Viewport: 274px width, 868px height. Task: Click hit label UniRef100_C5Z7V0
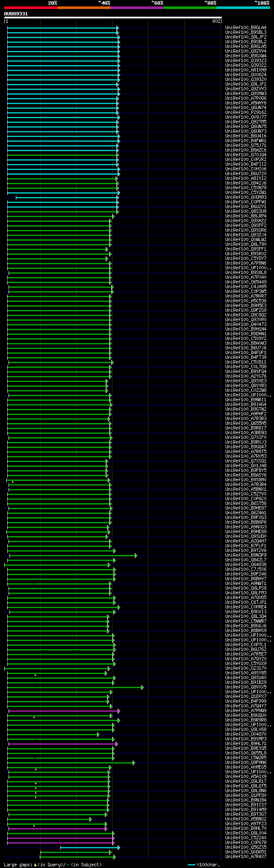pos(246,494)
